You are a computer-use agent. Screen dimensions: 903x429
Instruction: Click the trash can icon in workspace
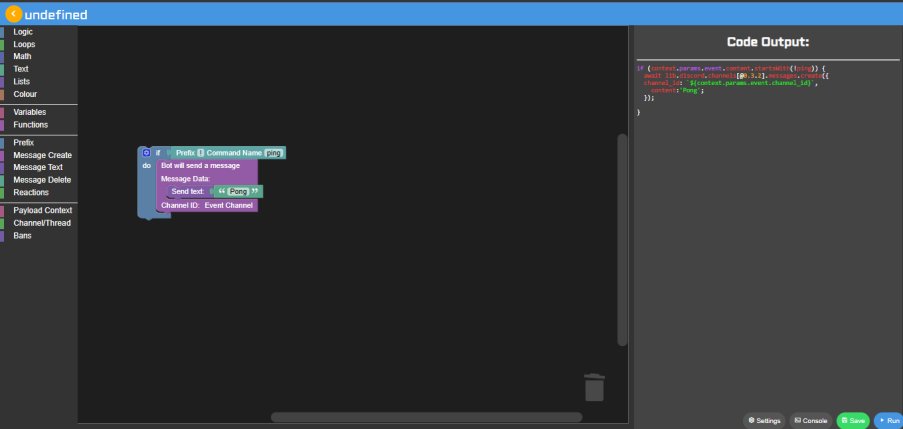tap(594, 387)
